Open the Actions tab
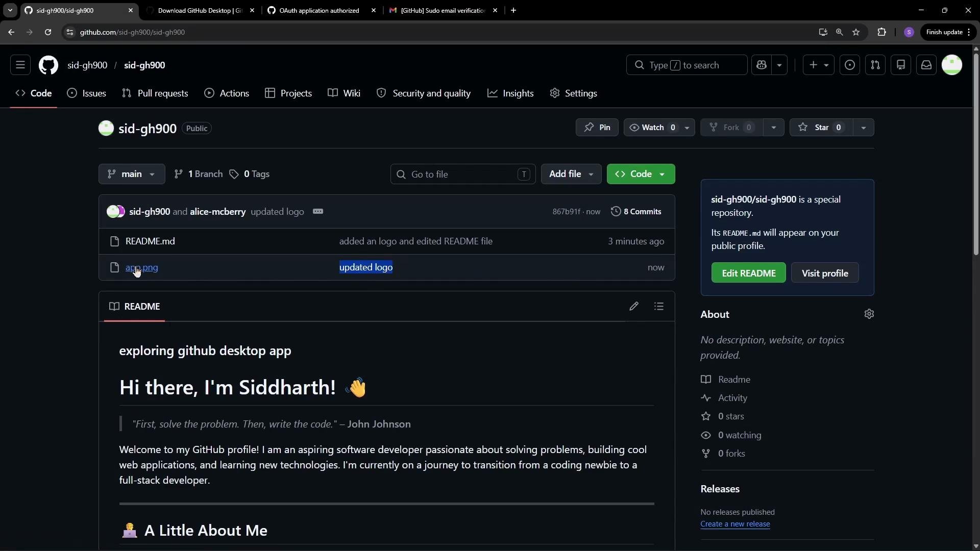 point(227,93)
